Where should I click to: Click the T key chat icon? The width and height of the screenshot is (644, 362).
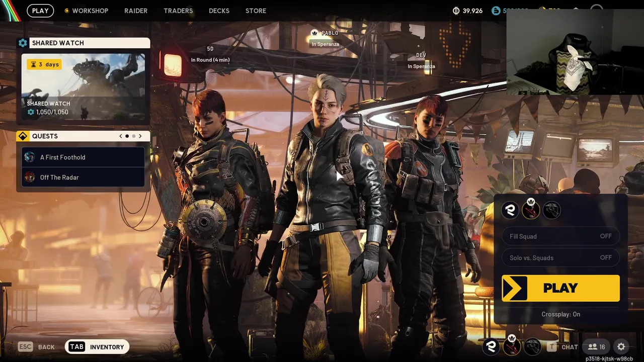(552, 346)
